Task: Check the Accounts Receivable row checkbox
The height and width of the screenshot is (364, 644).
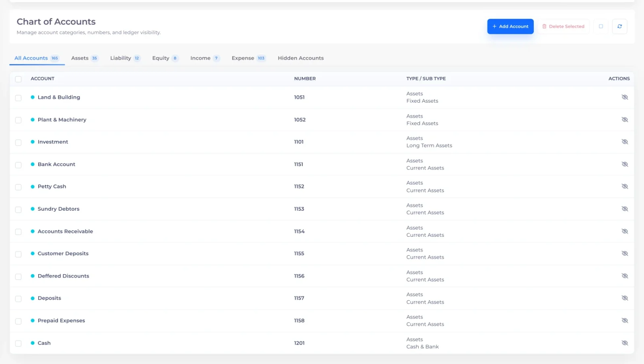Action: (18, 232)
